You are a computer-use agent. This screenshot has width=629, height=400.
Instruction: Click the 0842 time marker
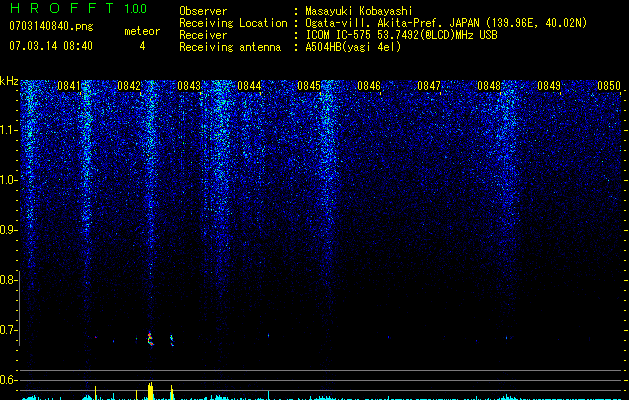pos(129,86)
